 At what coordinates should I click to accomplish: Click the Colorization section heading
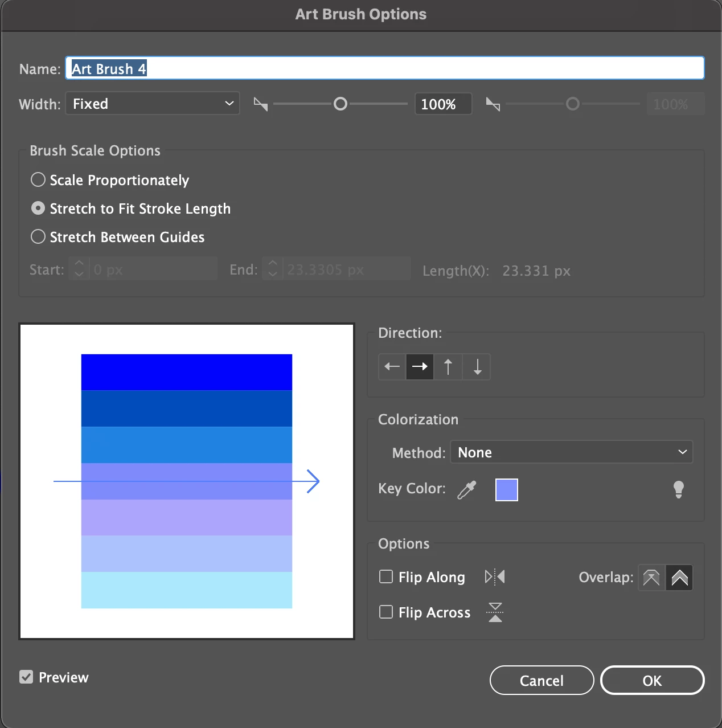(418, 419)
